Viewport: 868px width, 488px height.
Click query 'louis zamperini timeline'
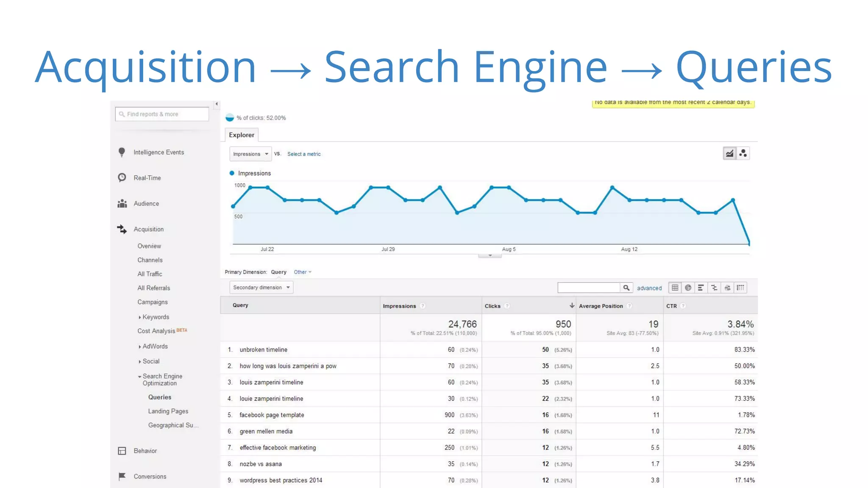coord(272,382)
